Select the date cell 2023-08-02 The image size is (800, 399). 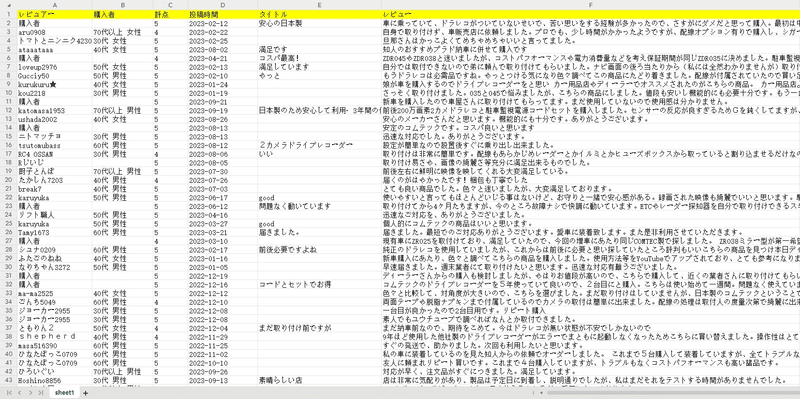pyautogui.click(x=222, y=49)
